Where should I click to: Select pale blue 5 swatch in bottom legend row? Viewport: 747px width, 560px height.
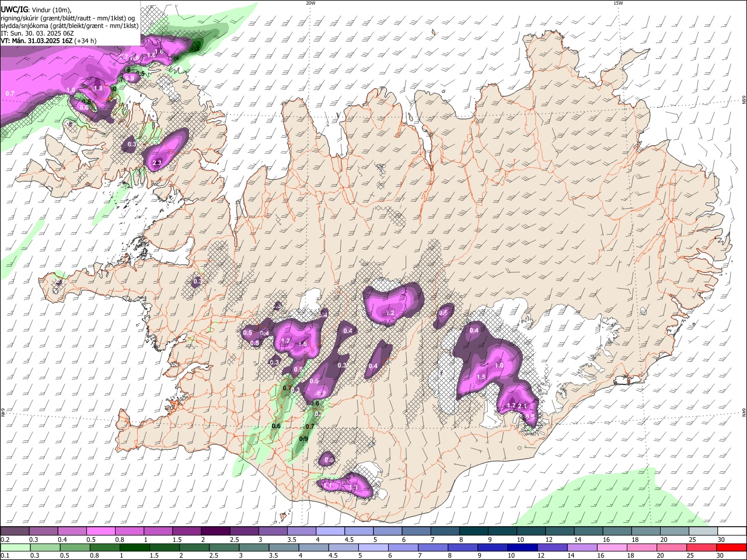(x=373, y=547)
